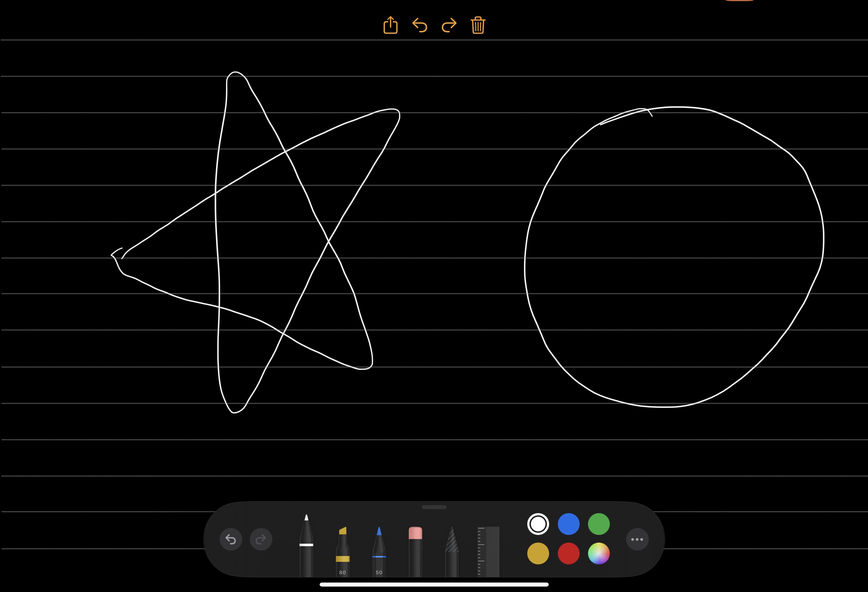The height and width of the screenshot is (592, 868).
Task: Select the highlighter tool
Action: (342, 547)
